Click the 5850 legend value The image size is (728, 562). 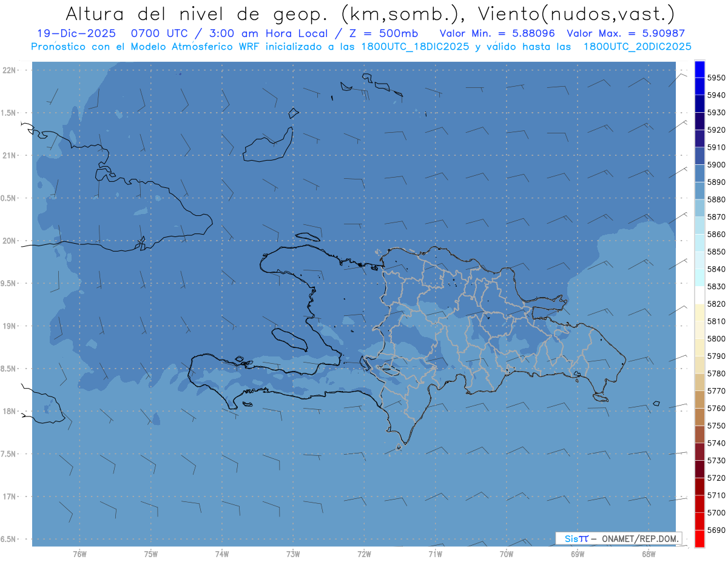[716, 252]
